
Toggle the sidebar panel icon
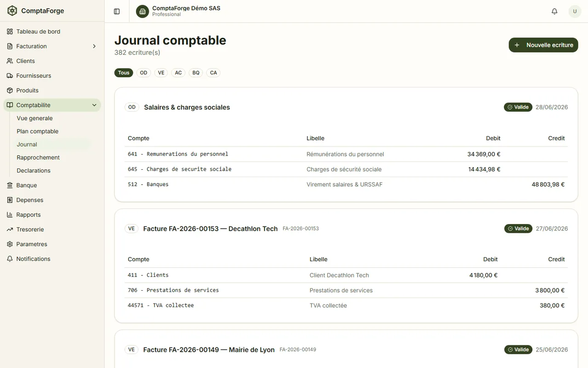117,11
